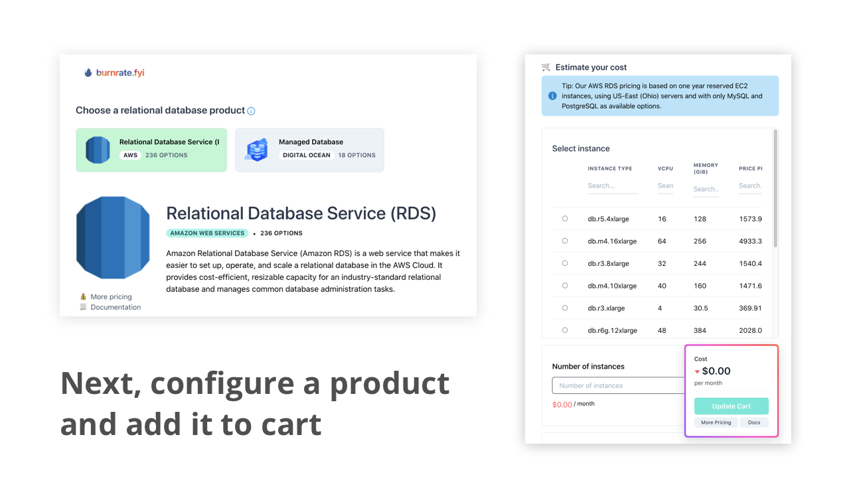Click the large blue RDS product logo
This screenshot has width=843, height=504.
(x=113, y=237)
